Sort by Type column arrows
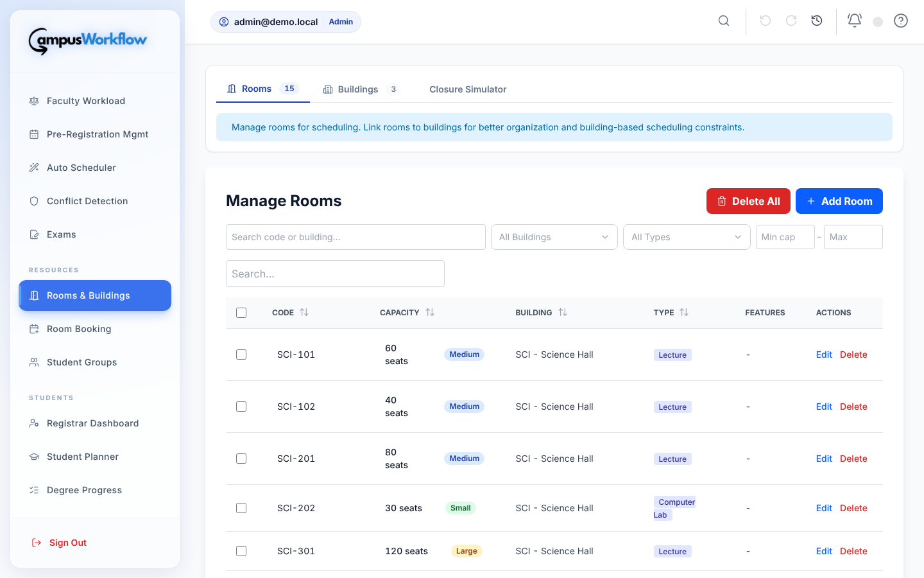 click(684, 313)
